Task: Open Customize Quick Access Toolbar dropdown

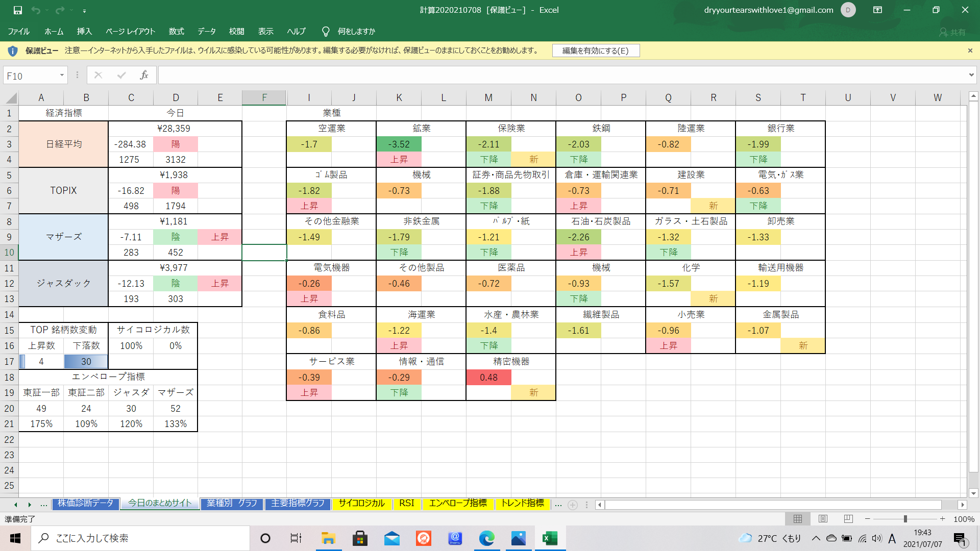Action: (x=84, y=11)
